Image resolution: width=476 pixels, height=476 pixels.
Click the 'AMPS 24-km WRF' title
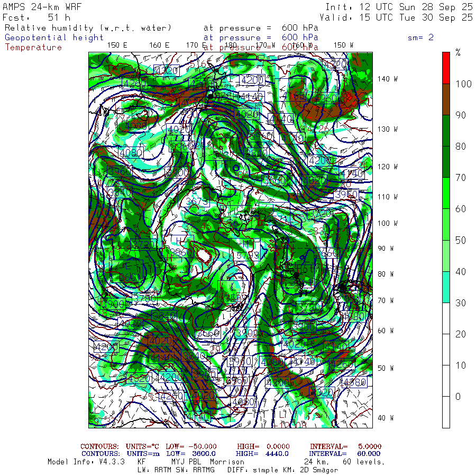pyautogui.click(x=42, y=7)
